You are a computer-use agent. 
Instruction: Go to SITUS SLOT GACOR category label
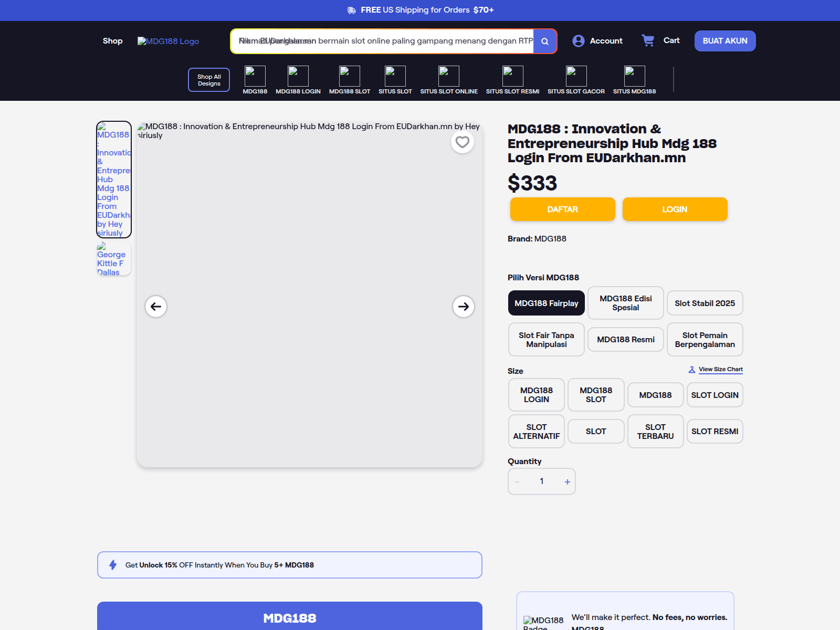click(576, 91)
